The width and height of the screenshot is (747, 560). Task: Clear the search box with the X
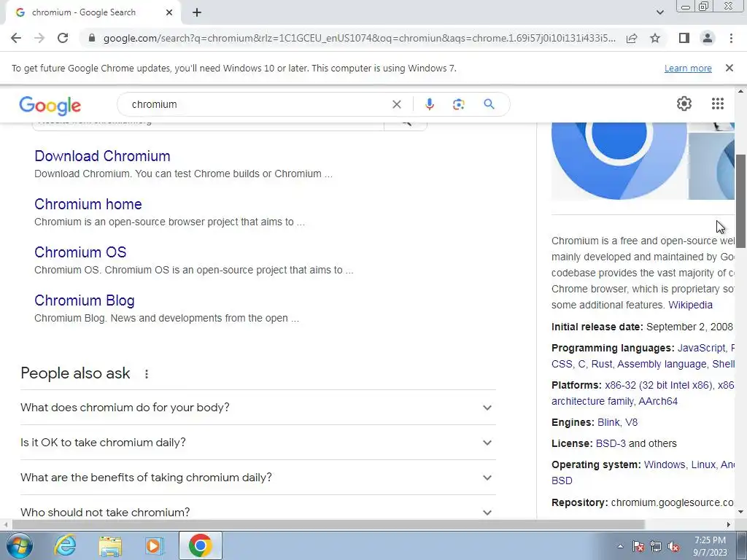[396, 104]
